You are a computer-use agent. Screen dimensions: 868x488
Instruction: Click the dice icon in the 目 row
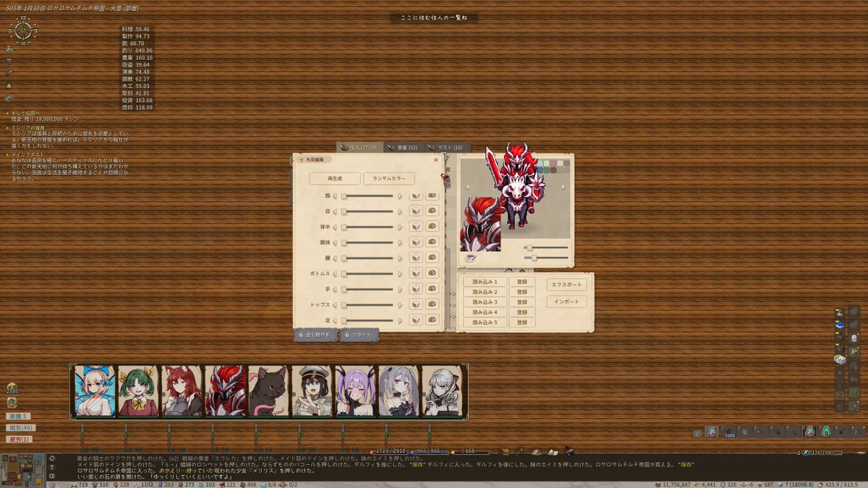[416, 211]
